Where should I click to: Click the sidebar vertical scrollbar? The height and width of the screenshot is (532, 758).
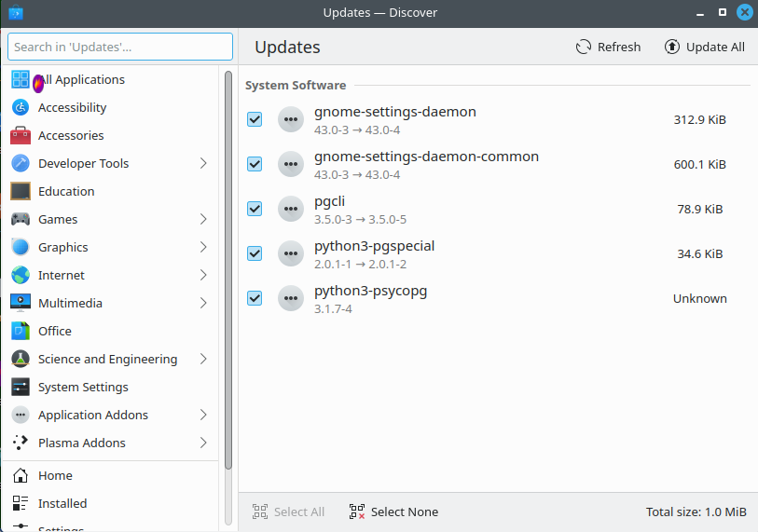pos(228,269)
